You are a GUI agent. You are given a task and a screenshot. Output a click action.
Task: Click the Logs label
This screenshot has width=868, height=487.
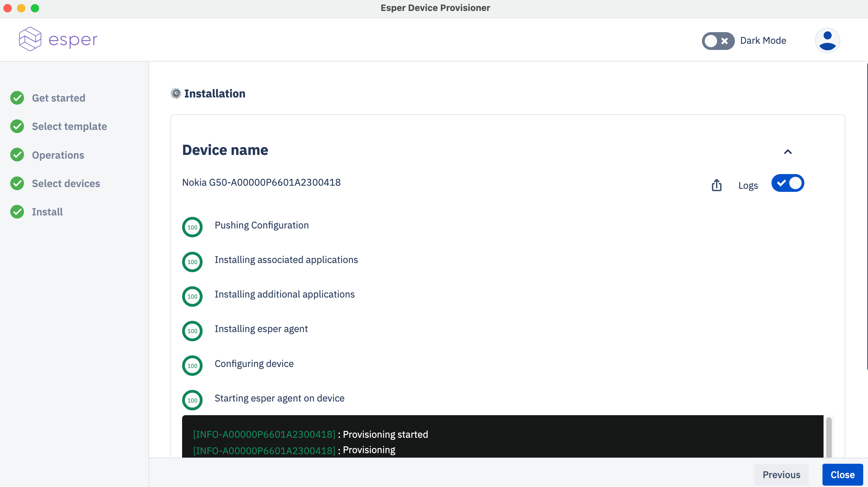[x=748, y=185]
